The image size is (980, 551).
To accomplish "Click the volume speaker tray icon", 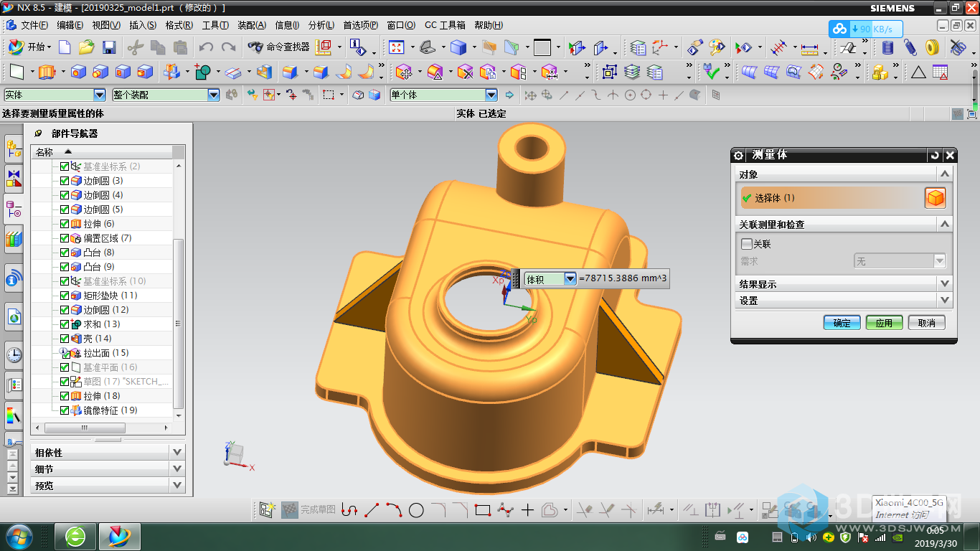I will [811, 537].
